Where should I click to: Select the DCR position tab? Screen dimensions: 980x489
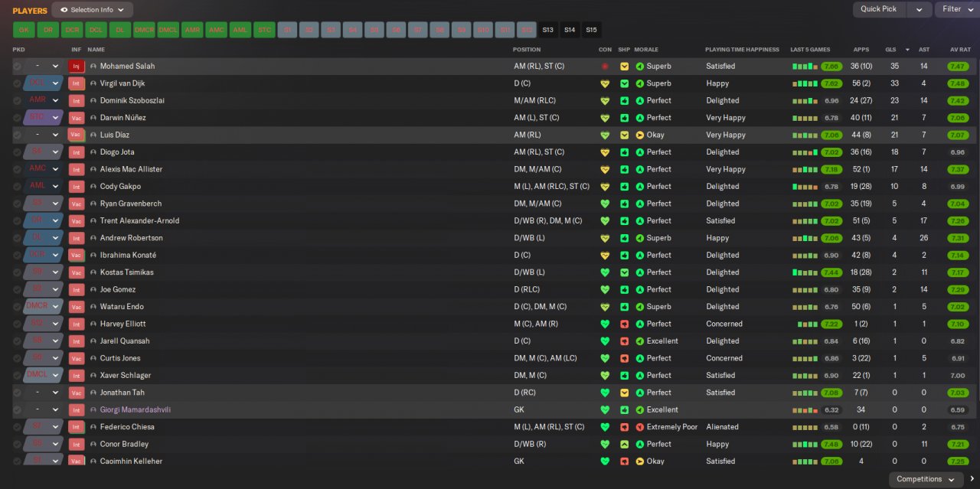pyautogui.click(x=72, y=30)
